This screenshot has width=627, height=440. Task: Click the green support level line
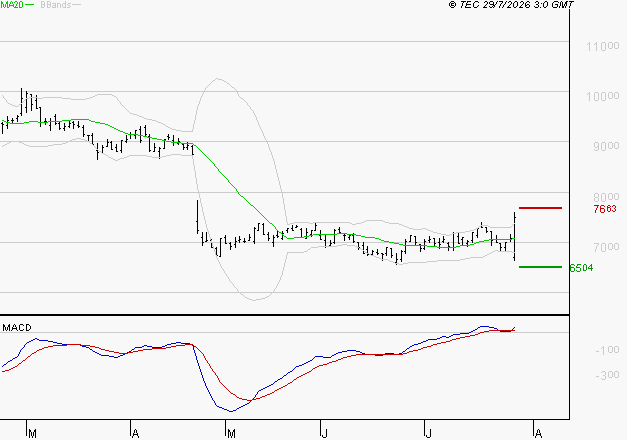point(540,267)
